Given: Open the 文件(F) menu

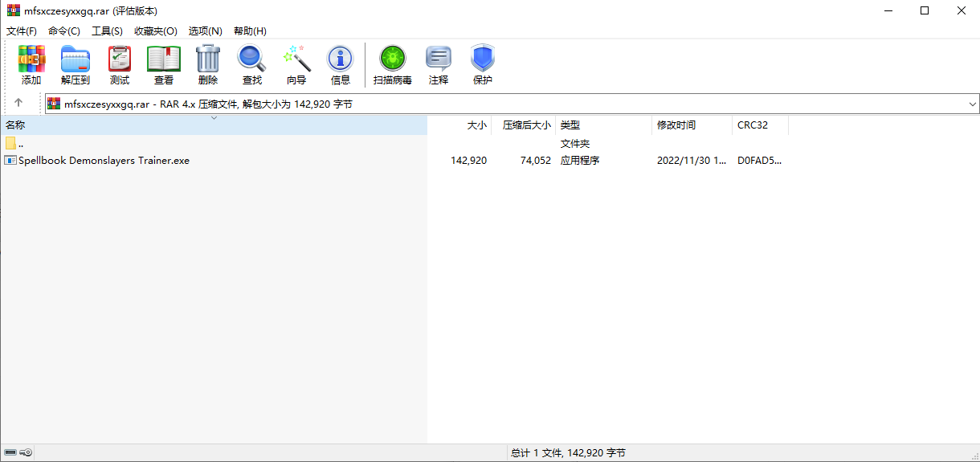Looking at the screenshot, I should click(x=22, y=31).
